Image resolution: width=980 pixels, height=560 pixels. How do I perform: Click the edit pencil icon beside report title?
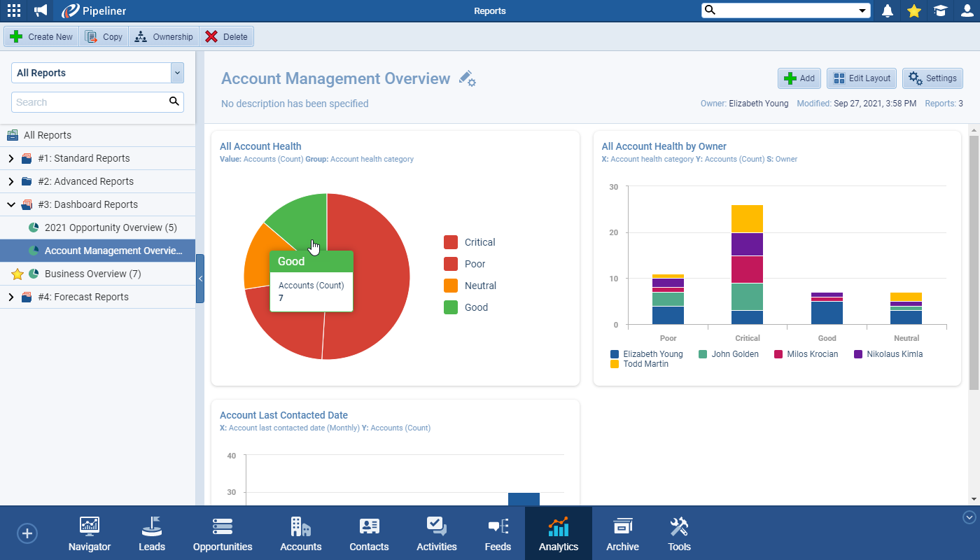467,78
